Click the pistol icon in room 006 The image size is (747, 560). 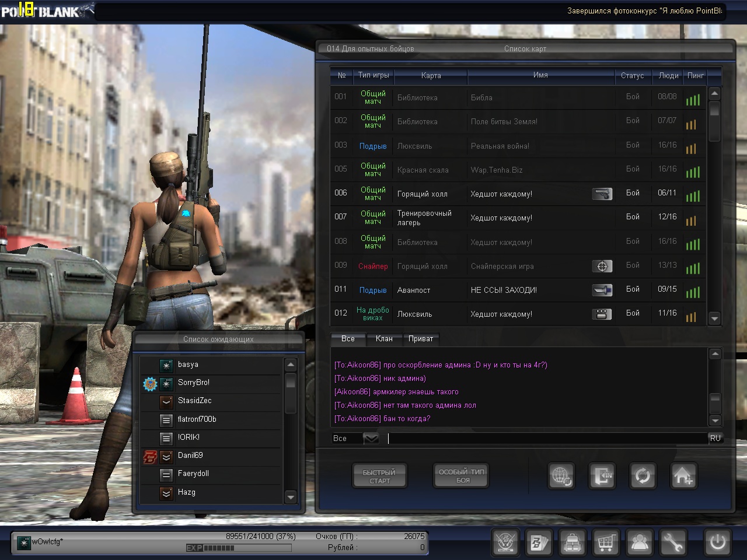pyautogui.click(x=602, y=194)
